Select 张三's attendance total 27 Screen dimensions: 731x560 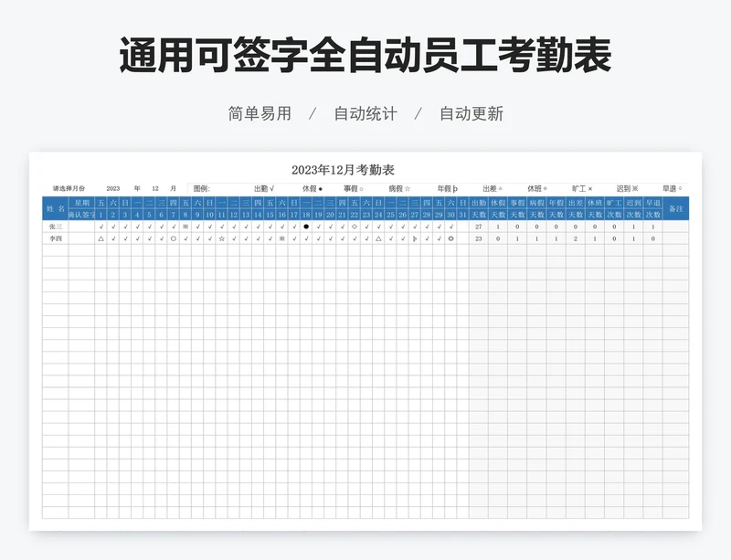coord(478,227)
